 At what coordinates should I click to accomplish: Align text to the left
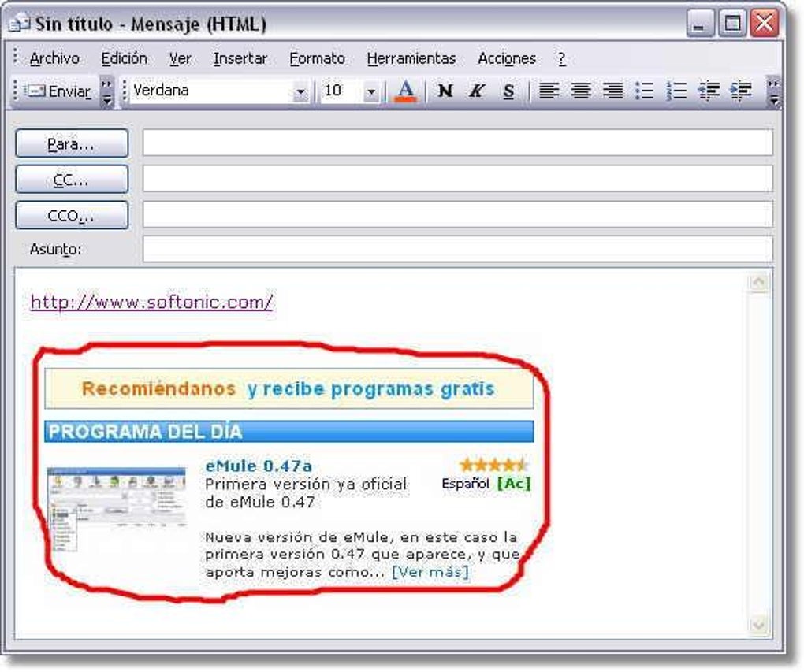point(549,91)
